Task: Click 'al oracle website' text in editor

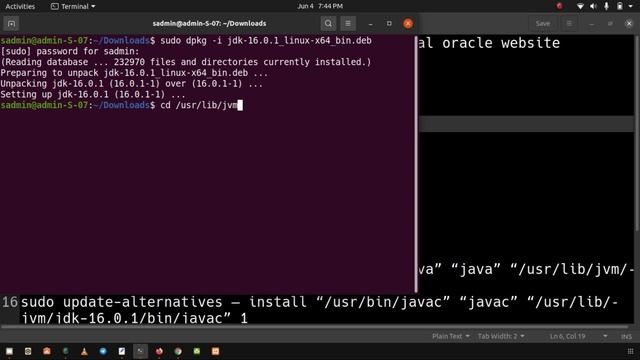Action: click(489, 43)
